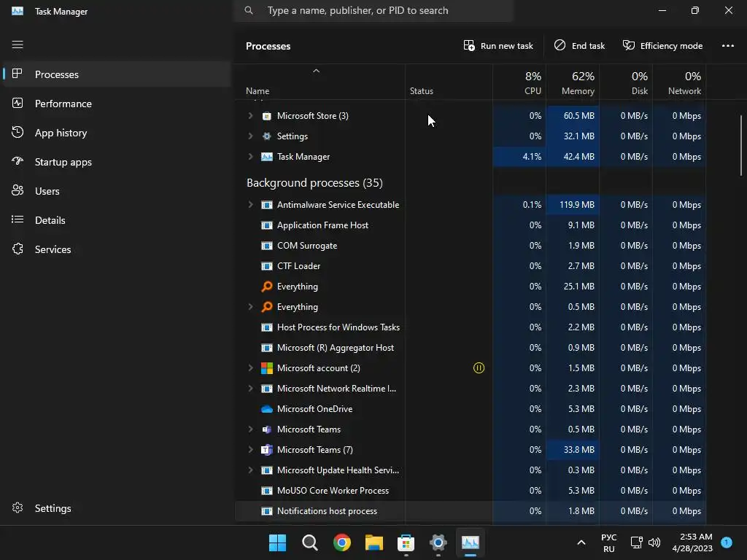Open the Users page

point(116,191)
